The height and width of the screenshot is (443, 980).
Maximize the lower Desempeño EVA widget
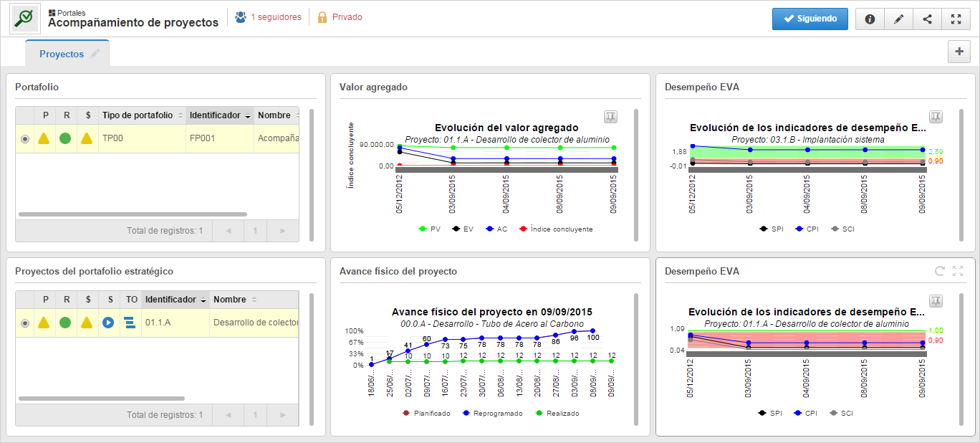point(959,271)
